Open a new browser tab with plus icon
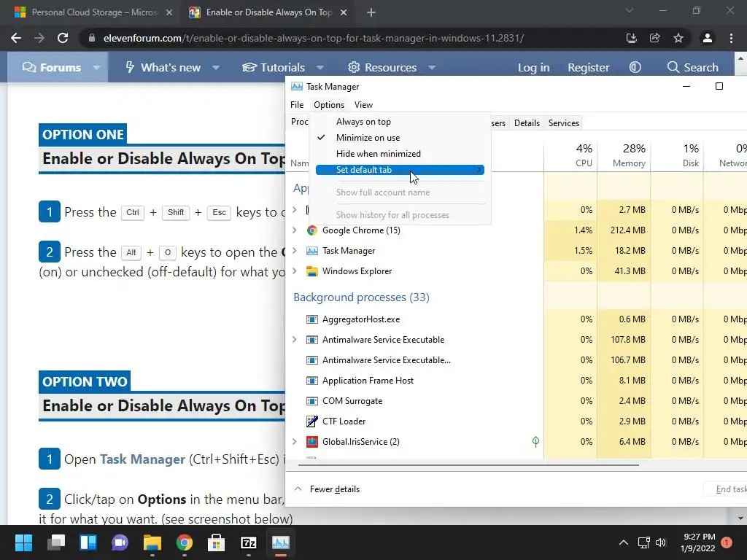The height and width of the screenshot is (560, 747). point(371,12)
